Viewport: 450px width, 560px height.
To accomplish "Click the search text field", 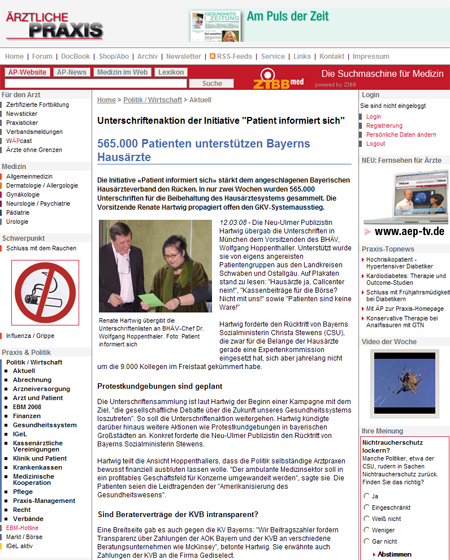I will (96, 84).
